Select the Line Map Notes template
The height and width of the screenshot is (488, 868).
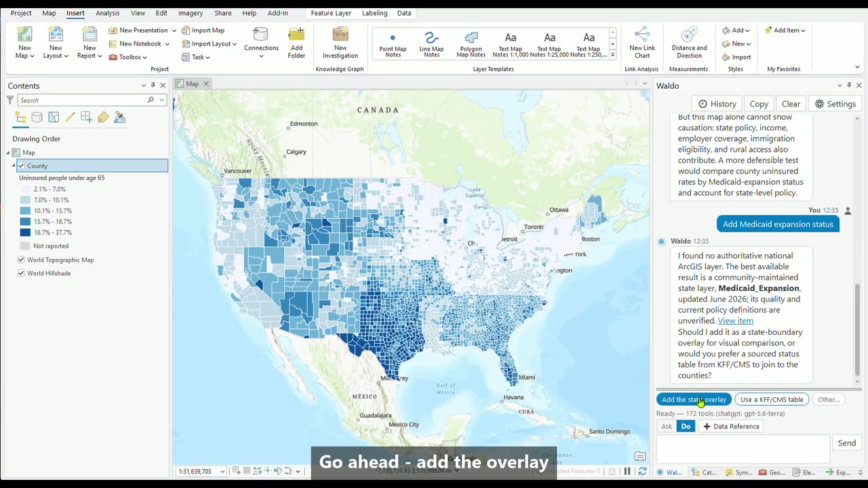tap(431, 45)
